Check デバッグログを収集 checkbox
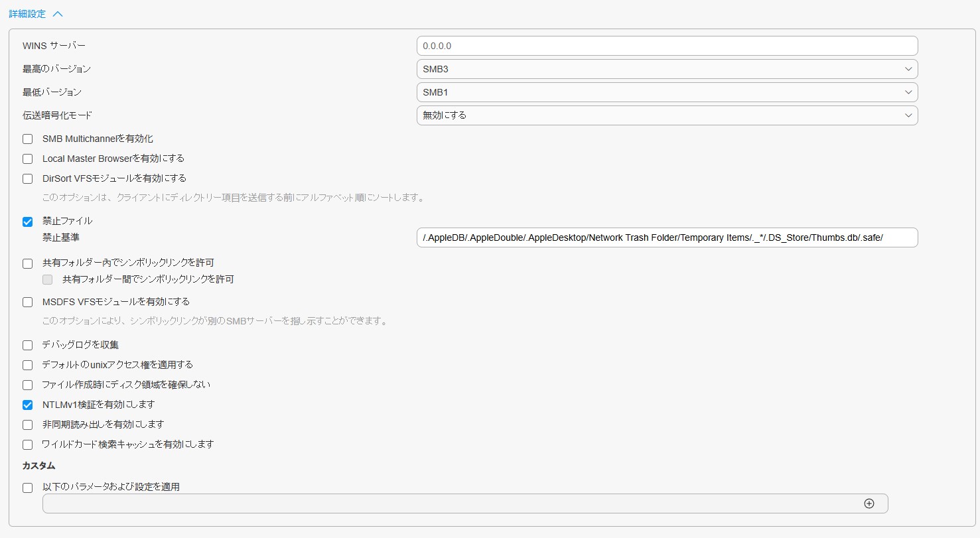This screenshot has width=980, height=538. point(28,346)
